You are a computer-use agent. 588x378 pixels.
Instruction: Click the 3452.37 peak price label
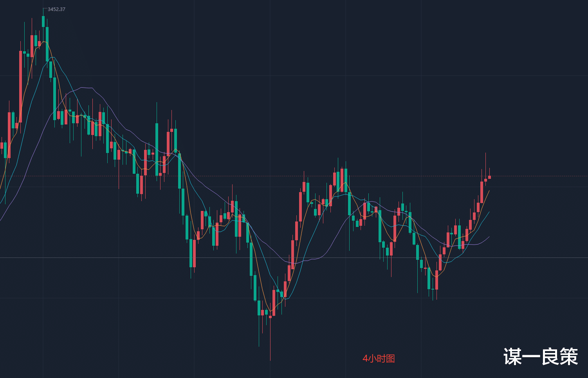tap(56, 9)
